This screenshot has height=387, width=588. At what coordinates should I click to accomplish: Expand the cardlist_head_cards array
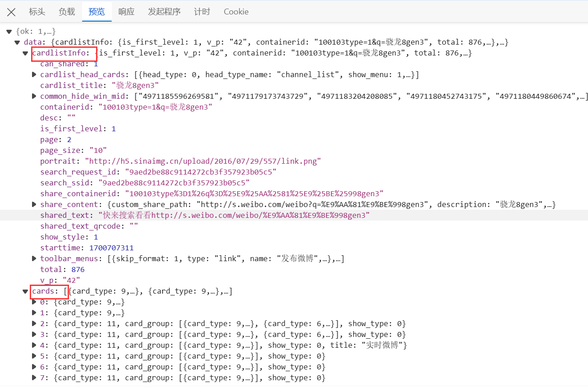34,74
